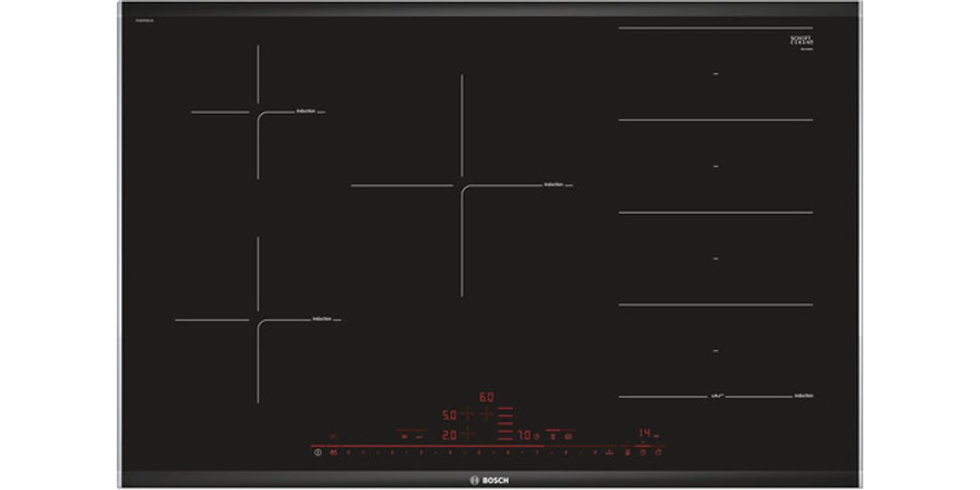The height and width of the screenshot is (490, 980).
Task: Tap the small clock icon beside 7.0
Action: (536, 437)
